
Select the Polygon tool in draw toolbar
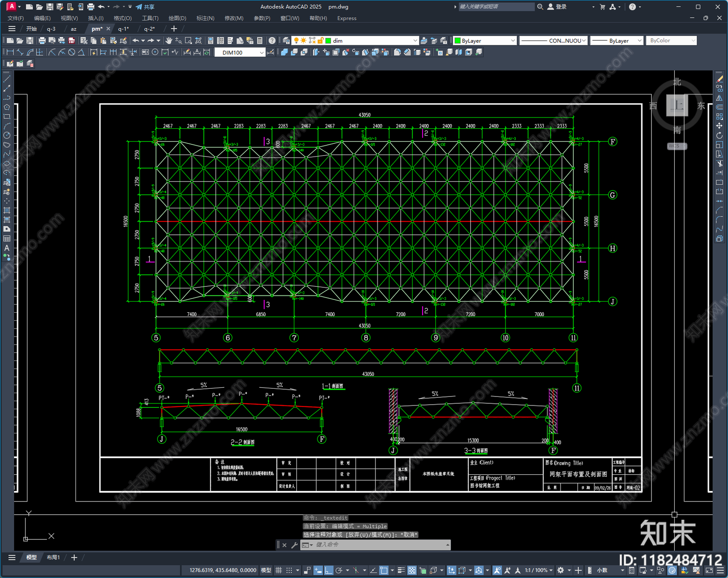[x=6, y=107]
